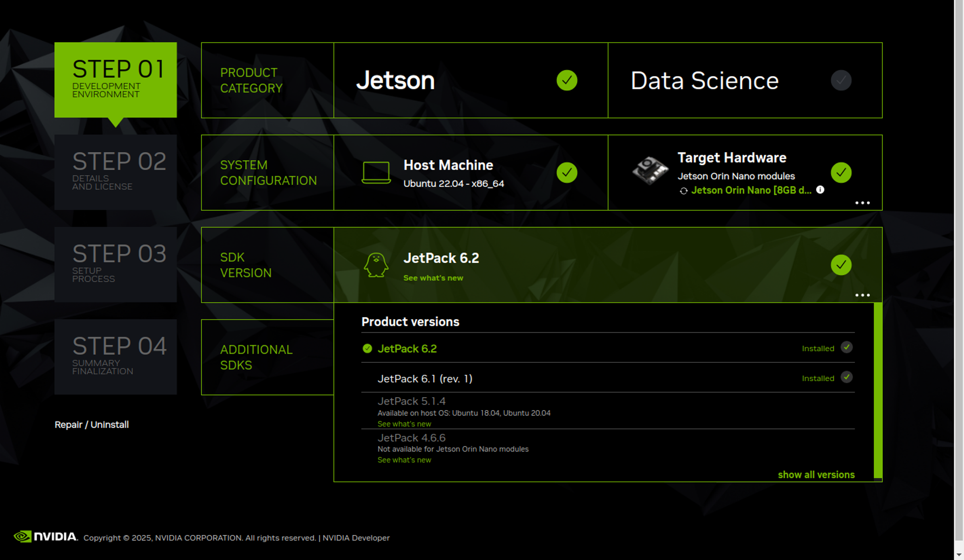Toggle the Jetson product category checkmark
964x560 pixels.
567,80
